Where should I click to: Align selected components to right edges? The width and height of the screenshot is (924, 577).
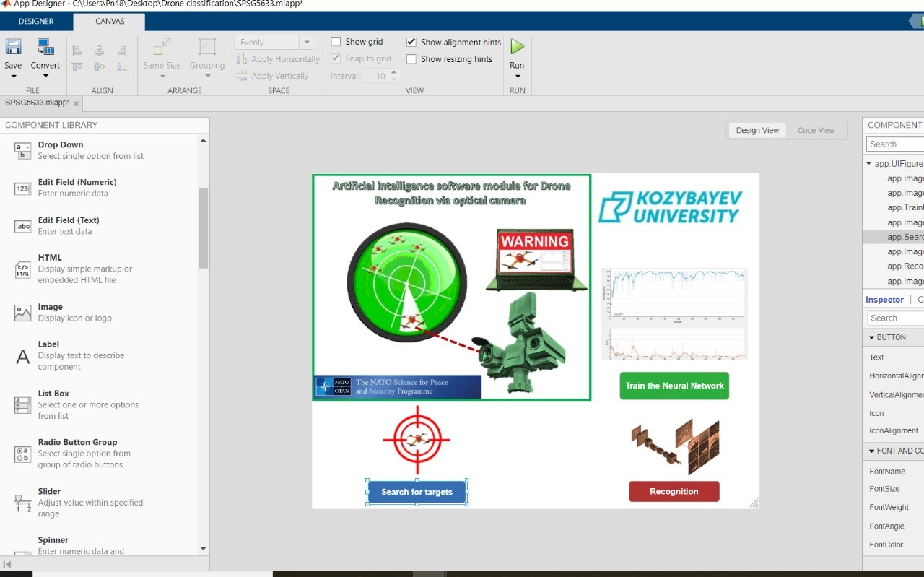click(x=122, y=50)
